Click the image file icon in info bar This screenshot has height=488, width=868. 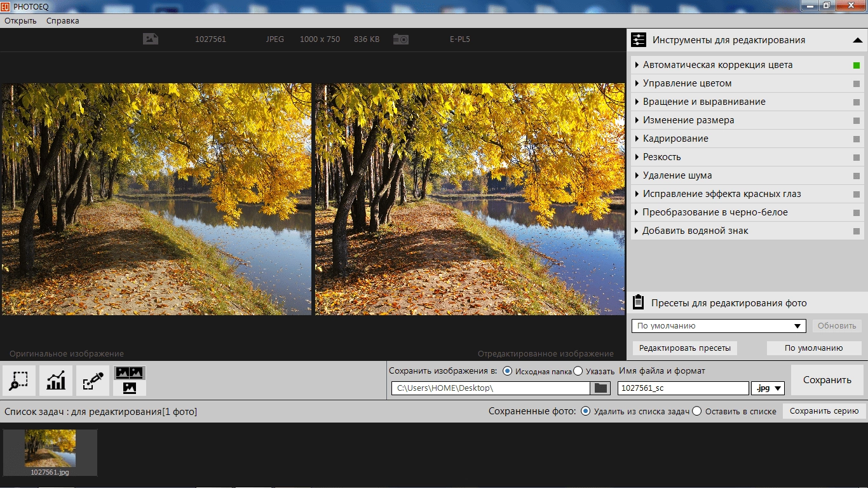pyautogui.click(x=151, y=39)
